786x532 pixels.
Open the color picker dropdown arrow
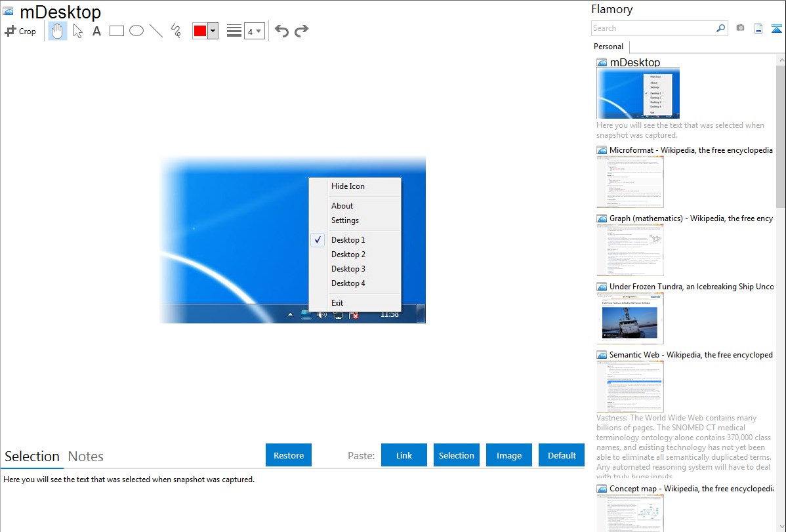click(213, 31)
